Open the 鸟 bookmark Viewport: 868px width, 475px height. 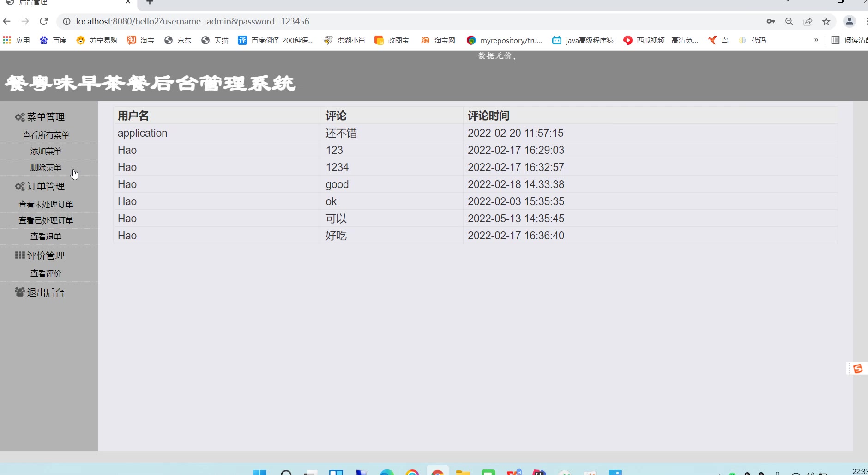pos(718,40)
